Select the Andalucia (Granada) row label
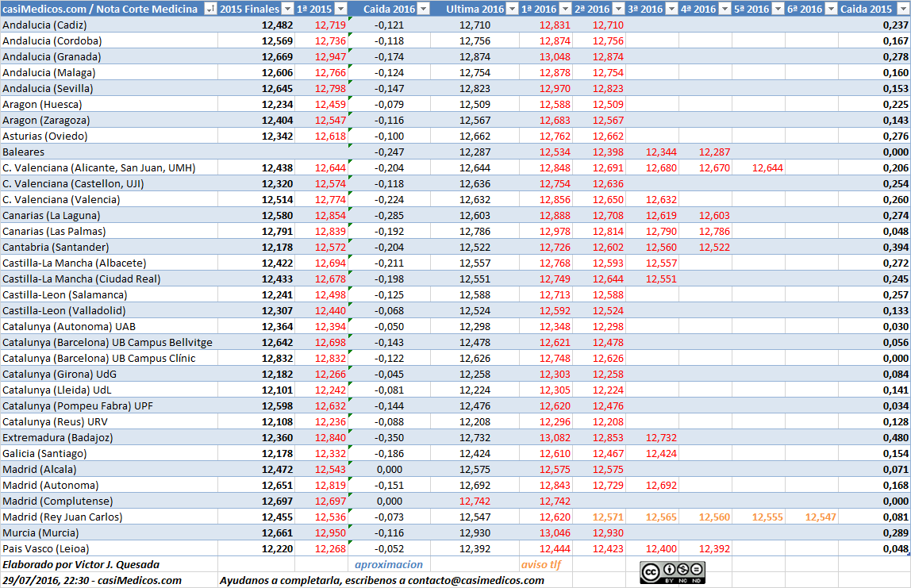 pyautogui.click(x=52, y=57)
